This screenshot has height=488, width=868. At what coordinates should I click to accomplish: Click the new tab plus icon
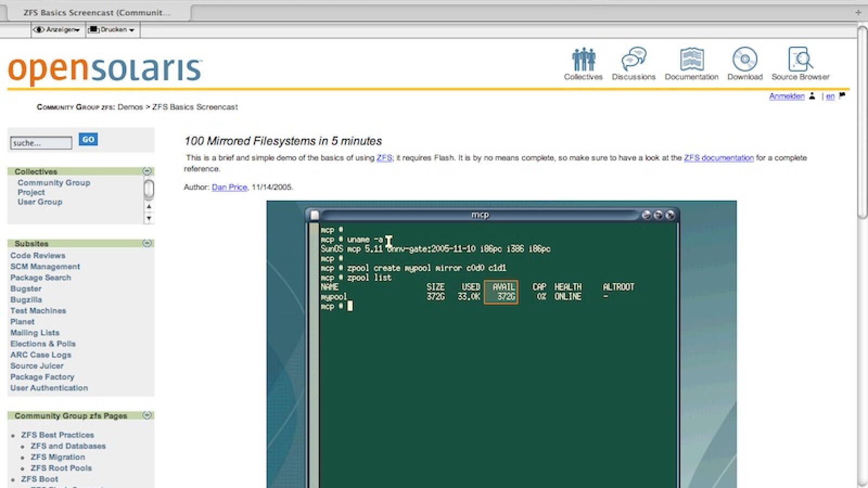click(x=858, y=12)
